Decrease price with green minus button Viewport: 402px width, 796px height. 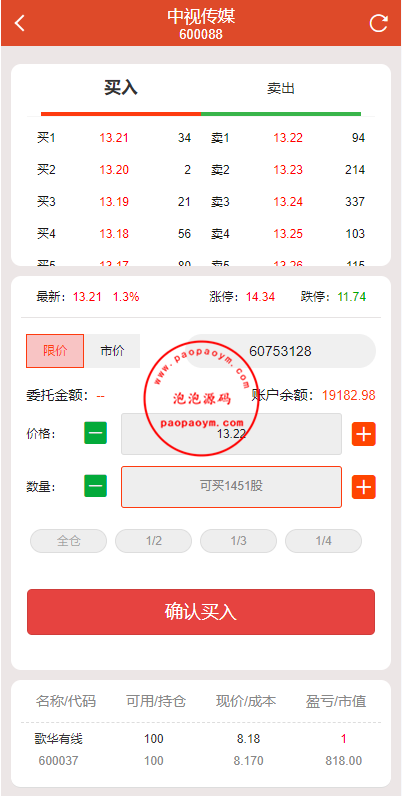(95, 434)
